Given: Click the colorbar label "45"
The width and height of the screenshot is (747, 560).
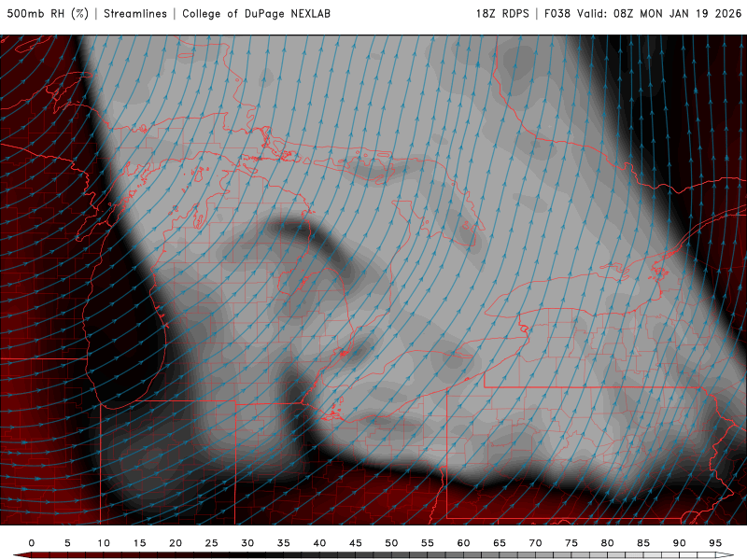Looking at the screenshot, I should 356,543.
